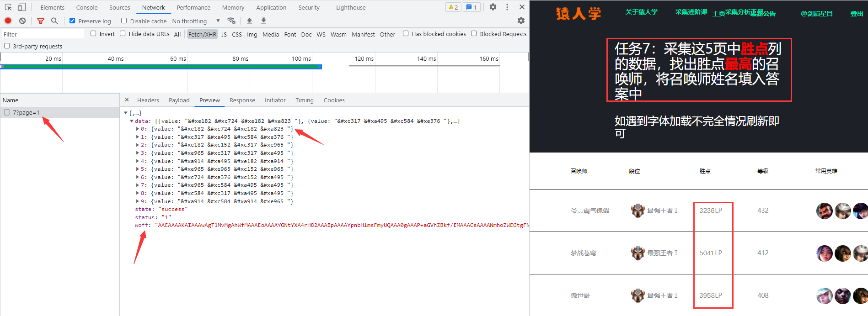Toggle the red filter funnel icon
Image resolution: width=868 pixels, height=316 pixels.
coord(41,21)
